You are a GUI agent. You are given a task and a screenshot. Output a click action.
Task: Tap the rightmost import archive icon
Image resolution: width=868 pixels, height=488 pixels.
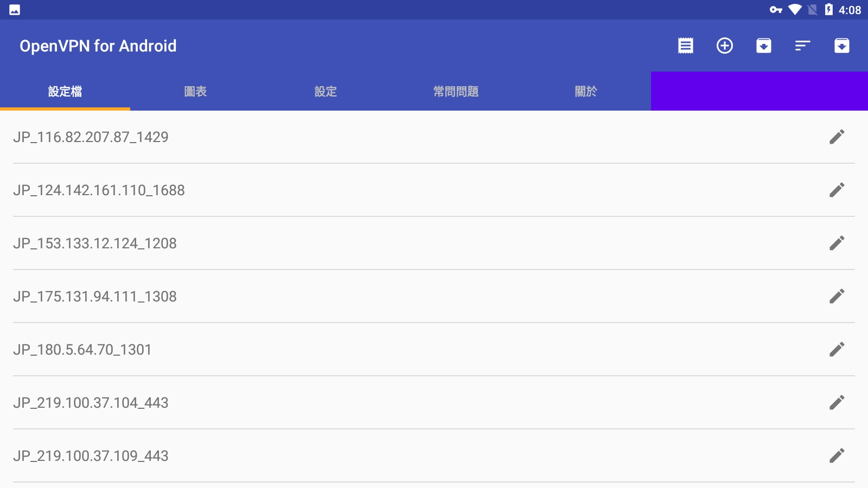click(x=842, y=46)
